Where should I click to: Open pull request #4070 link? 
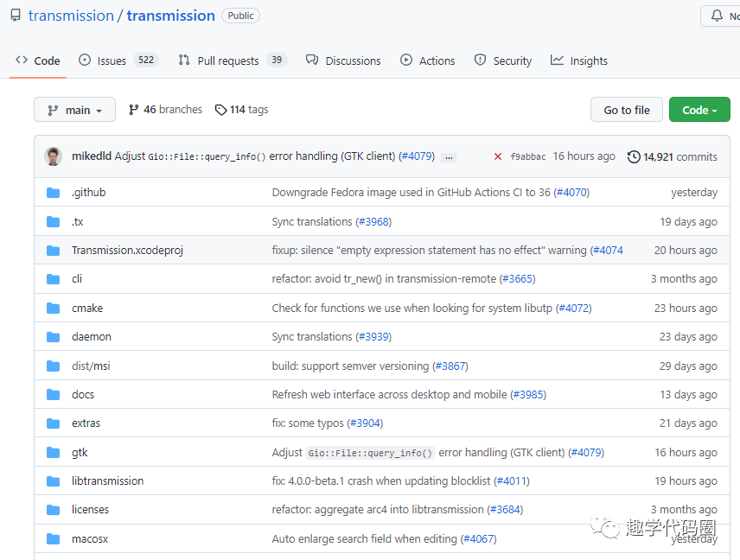[x=571, y=193]
